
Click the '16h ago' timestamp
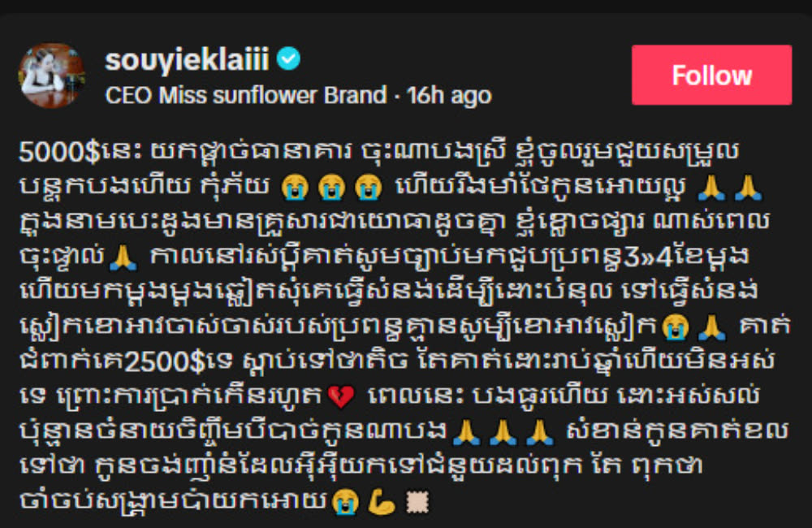(449, 95)
